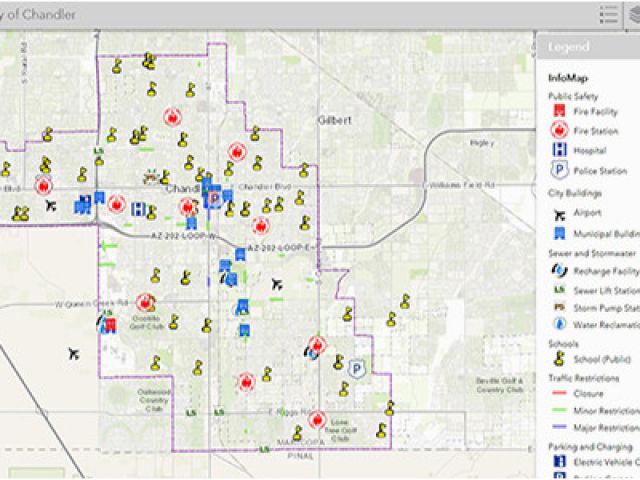640x480 pixels.
Task: Click the Fire Station symbol in legend
Action: point(558,131)
